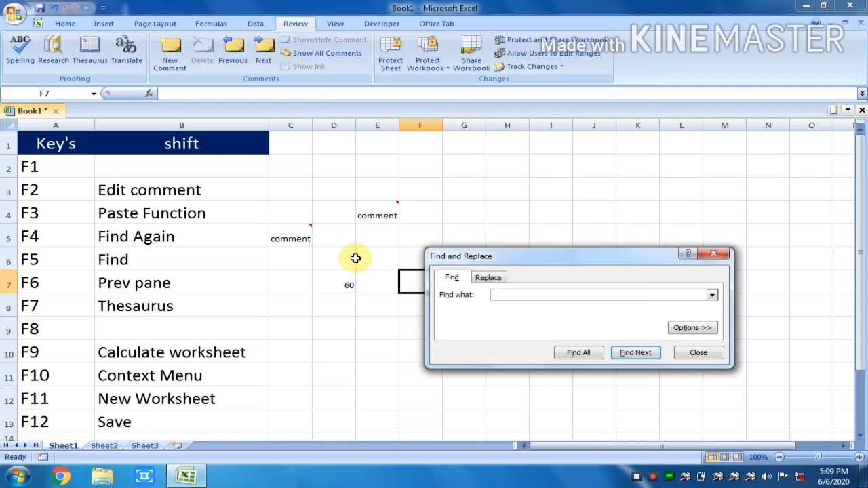Click Protect Sheet
Viewport: 868px width, 488px height.
pos(391,54)
